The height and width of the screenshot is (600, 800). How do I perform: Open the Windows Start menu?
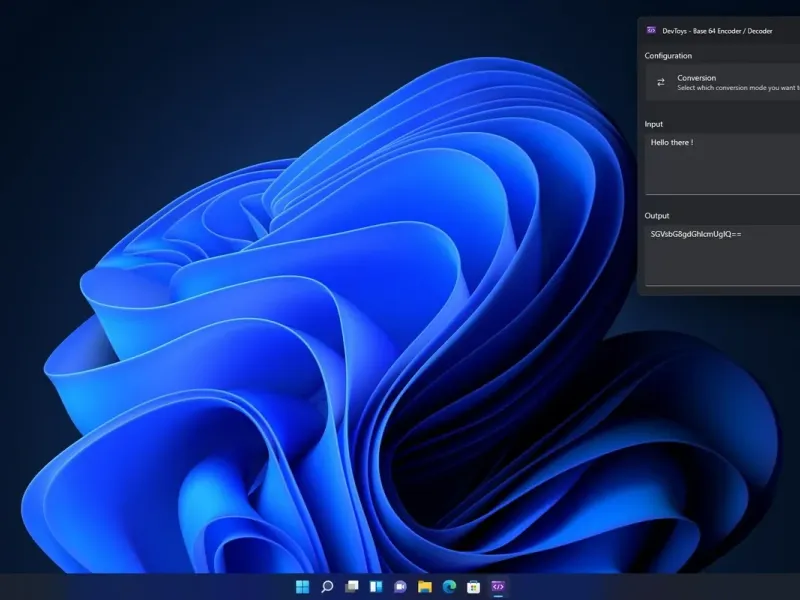coord(303,587)
